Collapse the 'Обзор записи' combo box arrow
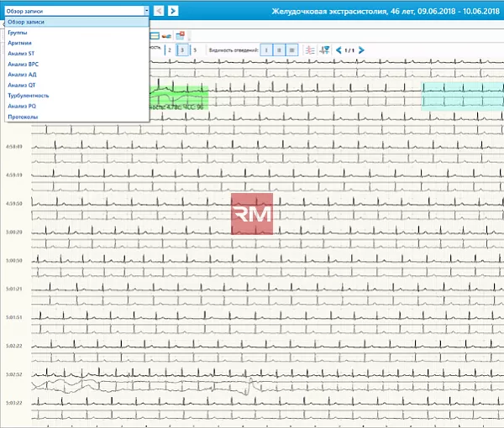Viewport: 504px width, 428px height. click(146, 11)
